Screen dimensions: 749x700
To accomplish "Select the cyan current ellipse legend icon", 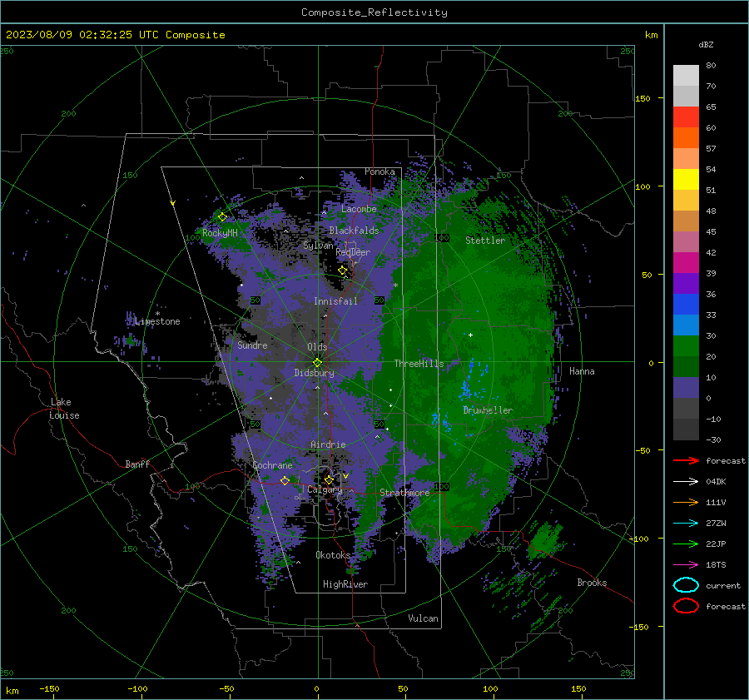I will coord(686,585).
